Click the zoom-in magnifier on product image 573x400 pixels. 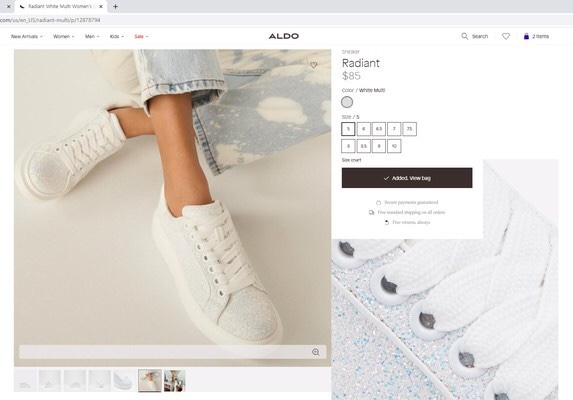coord(316,352)
